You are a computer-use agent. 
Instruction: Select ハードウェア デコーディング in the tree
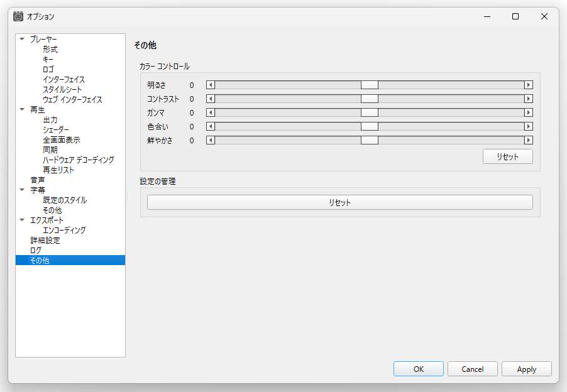pyautogui.click(x=79, y=160)
